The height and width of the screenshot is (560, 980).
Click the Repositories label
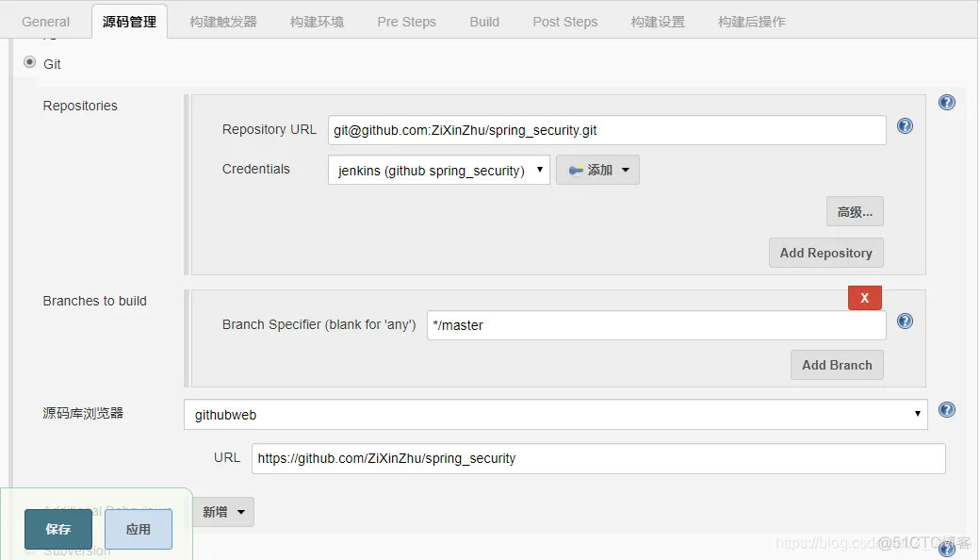[x=80, y=106]
